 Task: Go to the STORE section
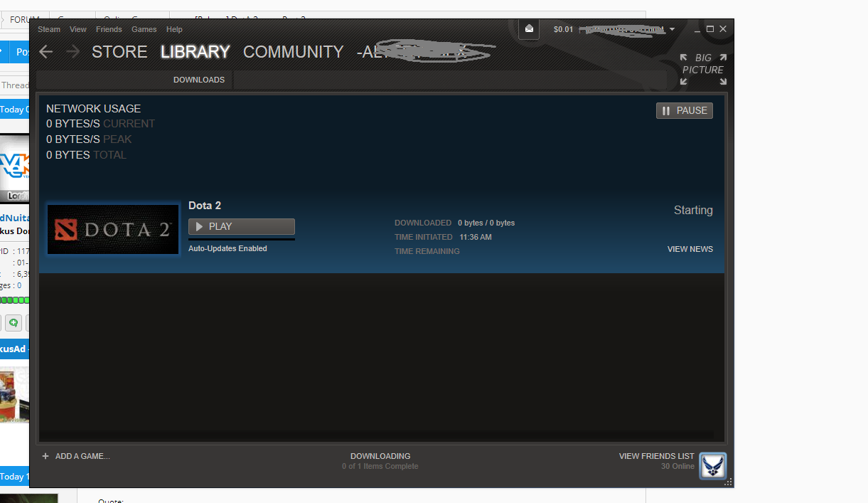[119, 52]
